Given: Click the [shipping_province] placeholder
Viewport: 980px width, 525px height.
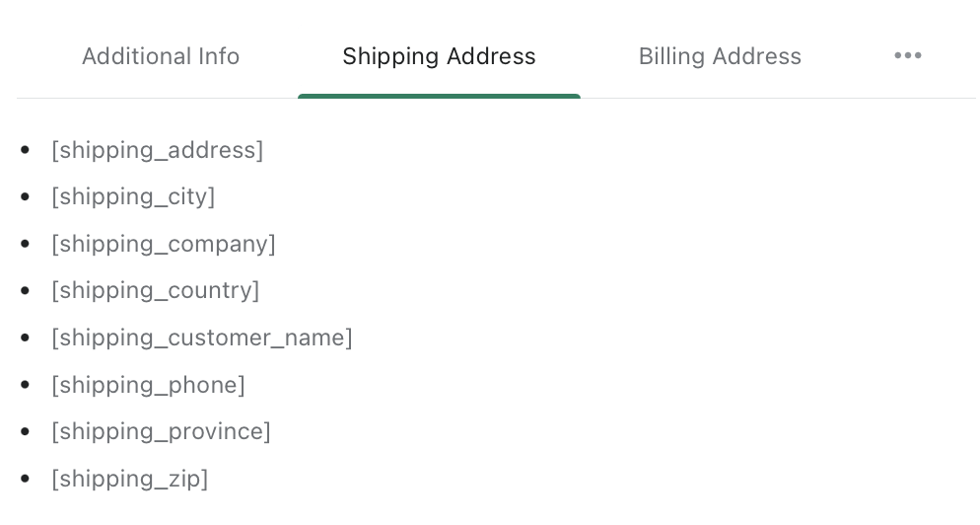Looking at the screenshot, I should point(161,431).
